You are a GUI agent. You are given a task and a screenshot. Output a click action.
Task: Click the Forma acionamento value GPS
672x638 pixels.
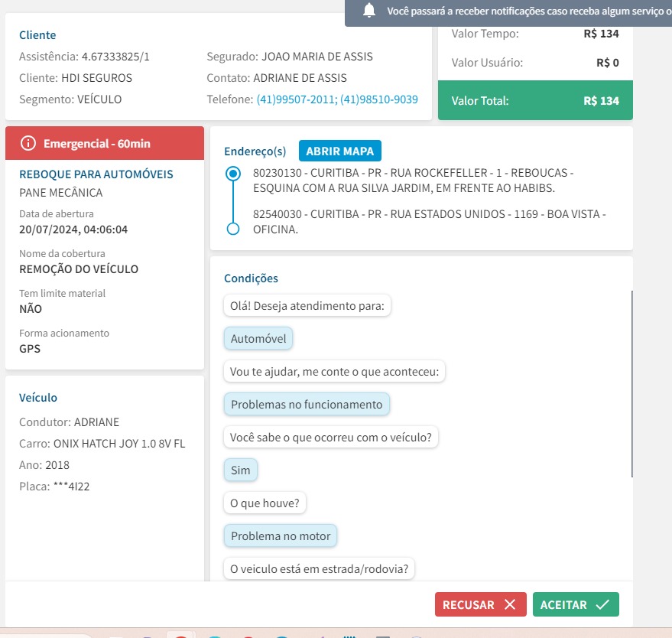(30, 349)
